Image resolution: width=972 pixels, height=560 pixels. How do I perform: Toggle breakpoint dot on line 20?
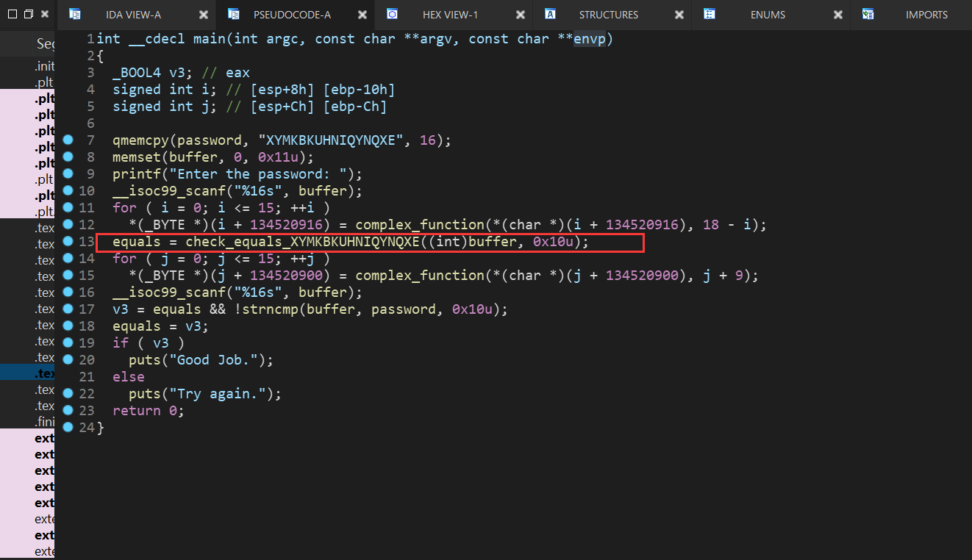(x=68, y=359)
